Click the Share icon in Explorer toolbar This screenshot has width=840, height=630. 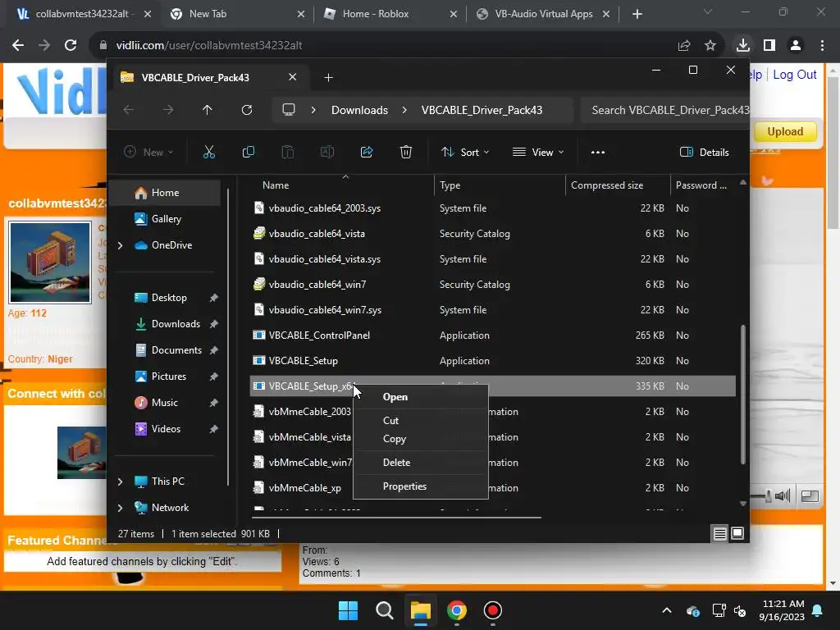pyautogui.click(x=367, y=152)
